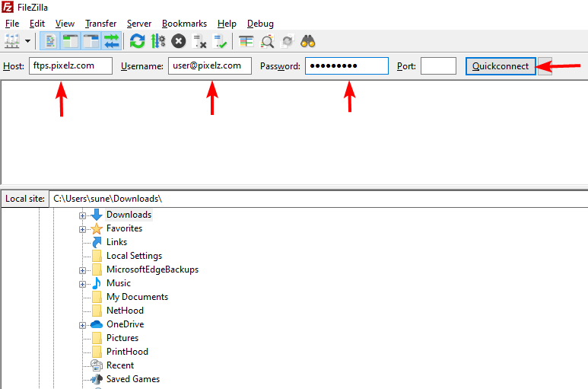Expand the Music folder node
The width and height of the screenshot is (588, 389).
pos(82,285)
